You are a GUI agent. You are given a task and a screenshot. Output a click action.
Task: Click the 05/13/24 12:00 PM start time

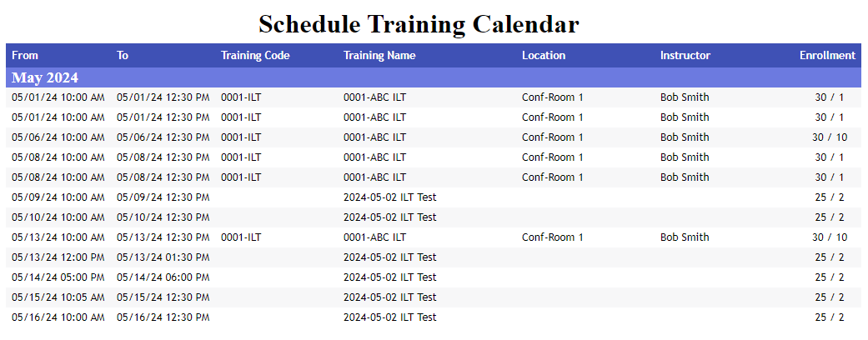point(58,257)
